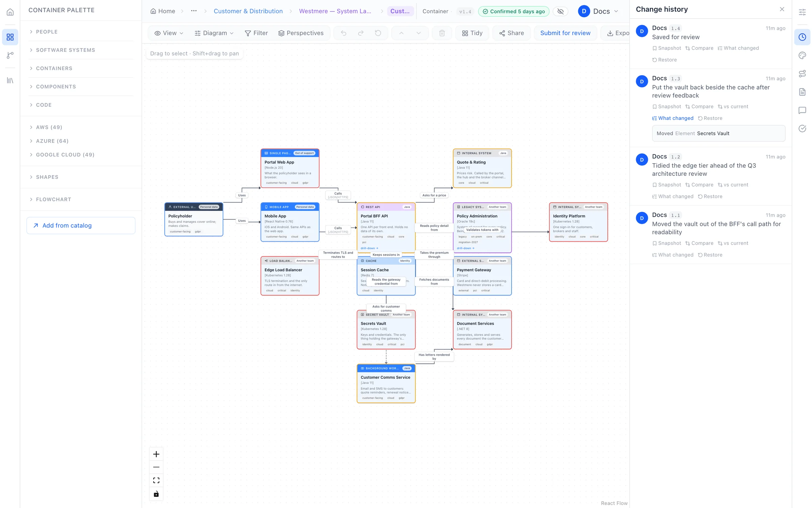Open the sliders settings icon in right rail
The image size is (812, 508).
pyautogui.click(x=802, y=12)
